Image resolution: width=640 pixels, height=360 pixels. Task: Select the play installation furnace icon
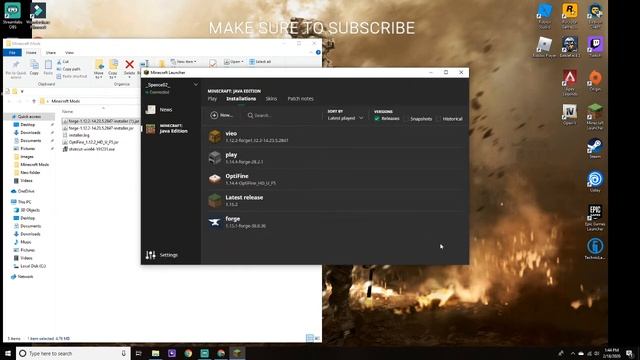pyautogui.click(x=215, y=158)
